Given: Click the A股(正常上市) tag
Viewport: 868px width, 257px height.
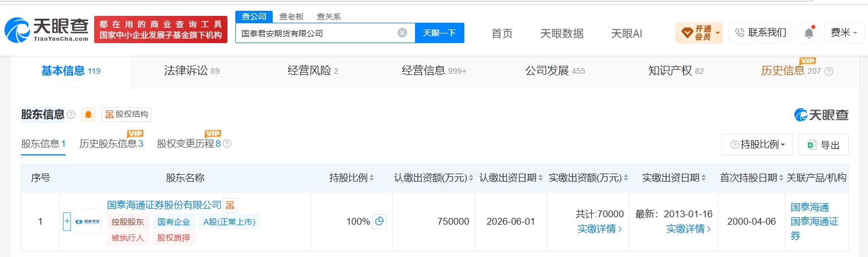Looking at the screenshot, I should (229, 222).
